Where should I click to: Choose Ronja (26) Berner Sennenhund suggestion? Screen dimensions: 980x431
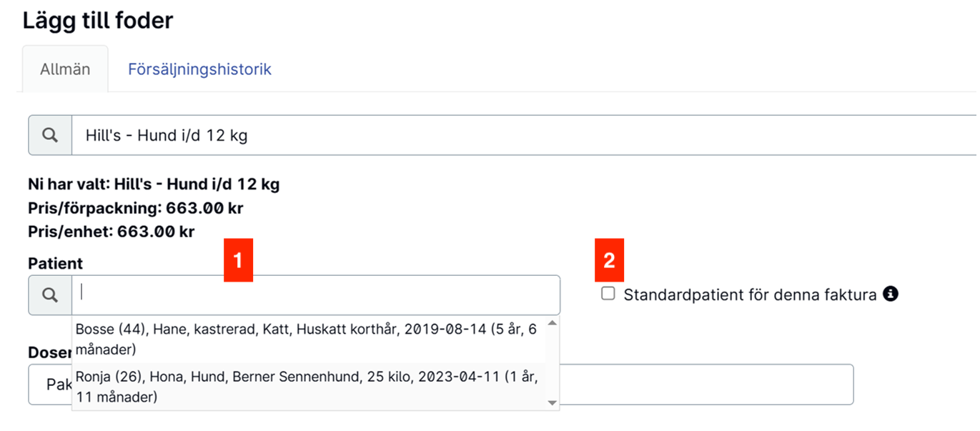click(309, 387)
